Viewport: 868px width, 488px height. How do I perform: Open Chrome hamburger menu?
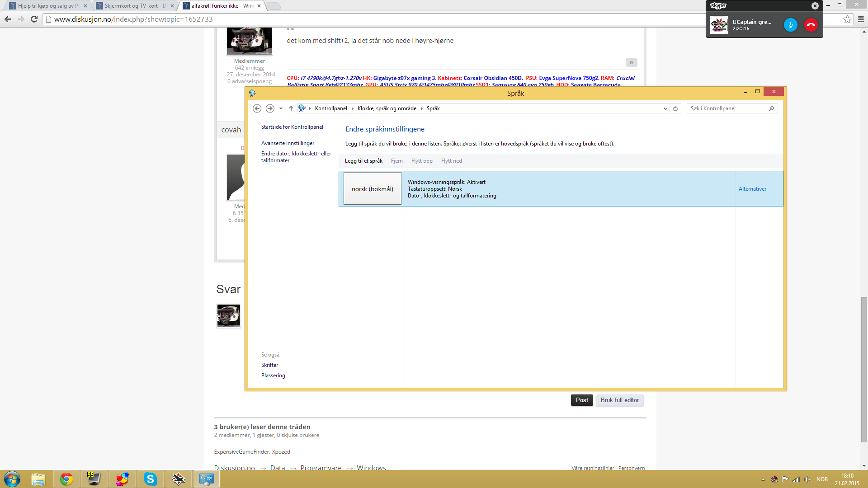pos(861,19)
